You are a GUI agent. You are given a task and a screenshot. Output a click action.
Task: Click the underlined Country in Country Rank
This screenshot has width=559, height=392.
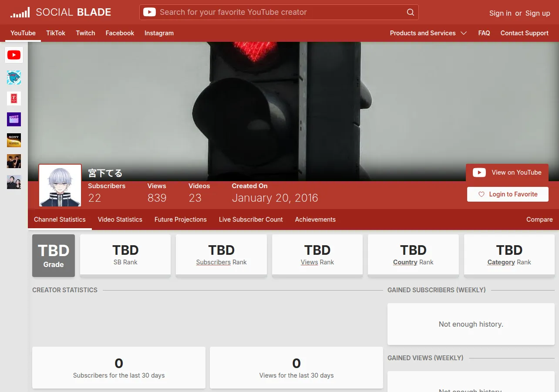point(405,262)
